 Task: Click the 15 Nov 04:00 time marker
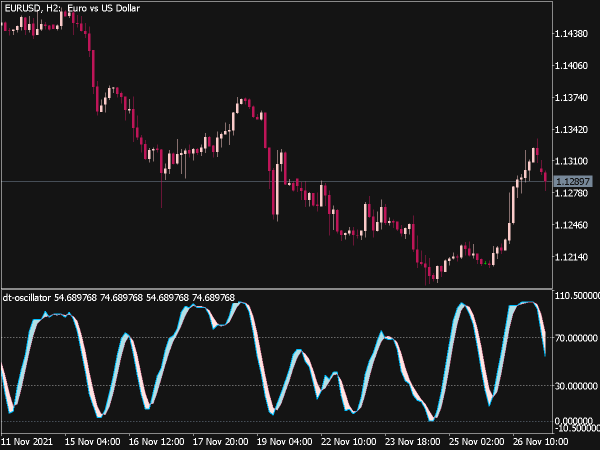pos(93,442)
